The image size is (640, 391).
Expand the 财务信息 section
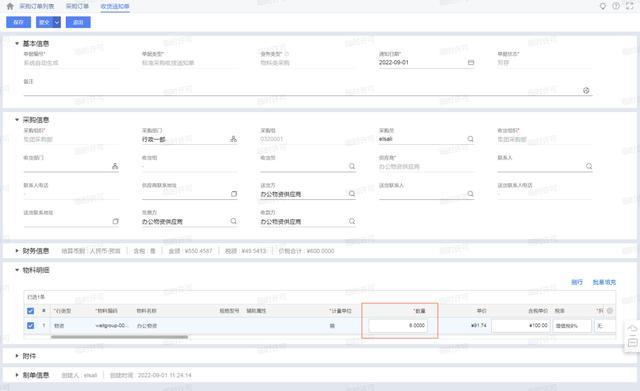pos(17,251)
